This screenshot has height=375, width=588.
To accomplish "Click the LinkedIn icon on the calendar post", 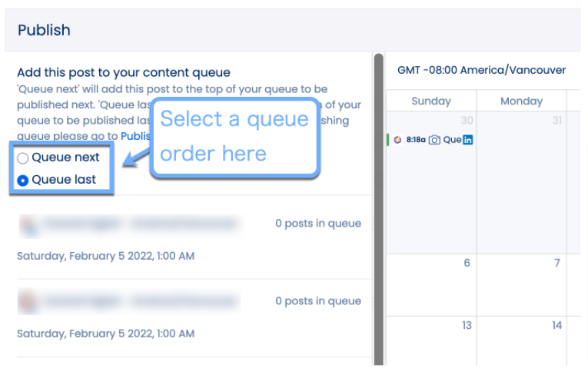I will pos(467,140).
